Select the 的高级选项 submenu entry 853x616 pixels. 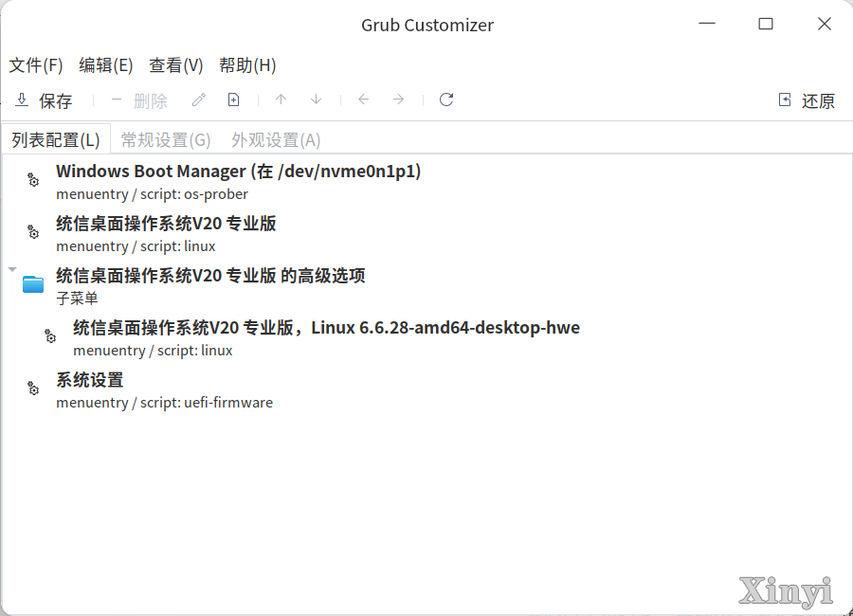click(426, 286)
